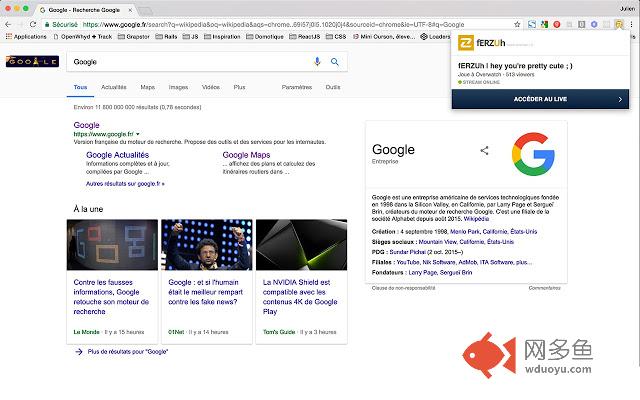Open the CSS bookmarks folder
This screenshot has height=400, width=640.
point(336,36)
